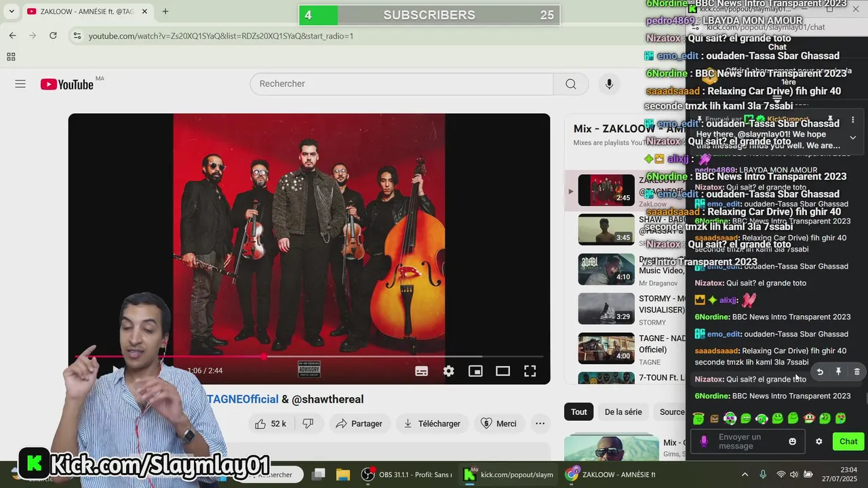Viewport: 868px width, 488px height.
Task: Click the 6Nordine username in the last chat message
Action: [712, 396]
